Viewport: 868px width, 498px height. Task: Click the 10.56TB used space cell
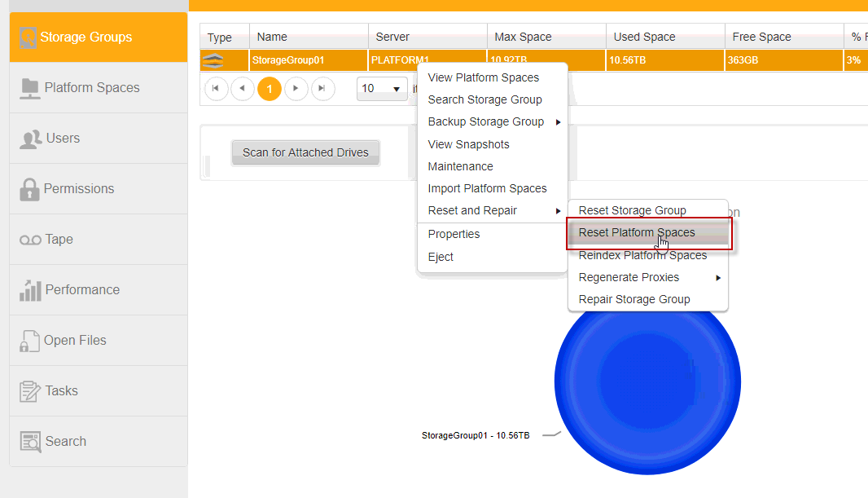pos(664,60)
